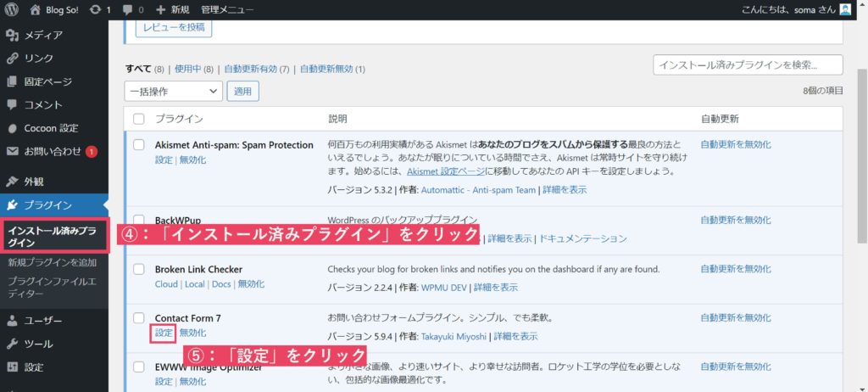
Task: Open the comments bubble icon in admin bar
Action: [128, 10]
